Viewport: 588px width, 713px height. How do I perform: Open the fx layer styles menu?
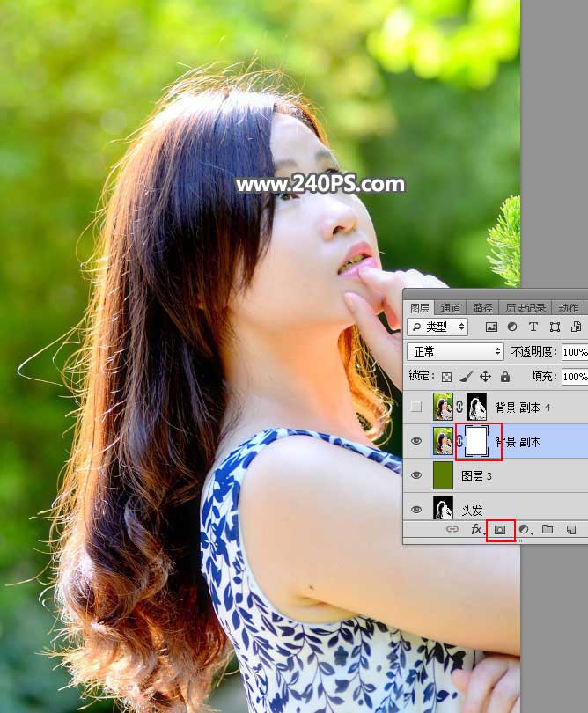pyautogui.click(x=476, y=530)
